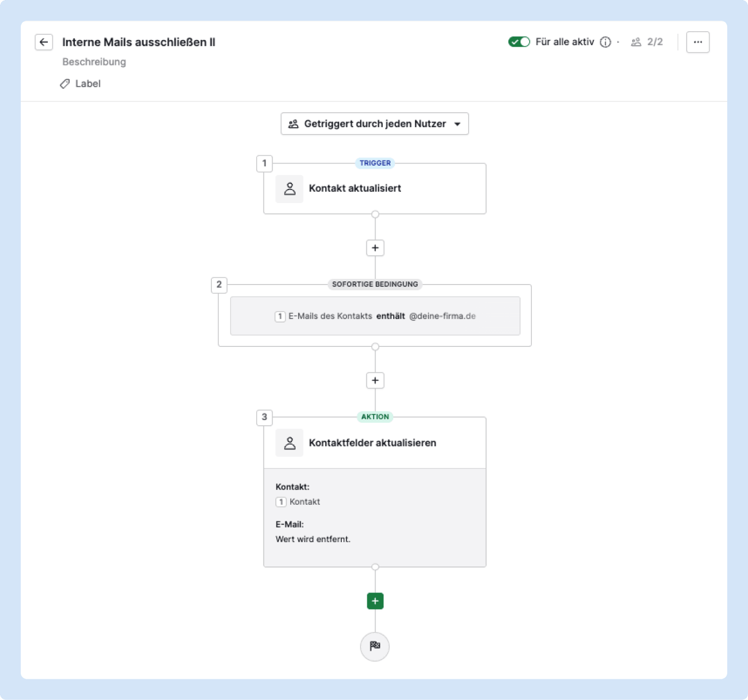The width and height of the screenshot is (748, 700).
Task: Add a step after the condition with plus
Action: pos(375,380)
